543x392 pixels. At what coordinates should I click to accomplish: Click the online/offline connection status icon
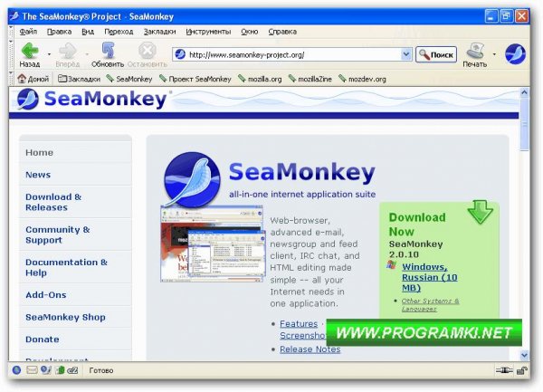pyautogui.click(x=504, y=370)
